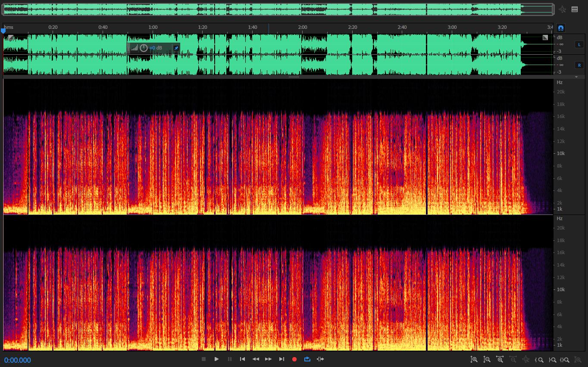Screen dimensions: 588x367
Task: Click the 20k label on upper Hz scale
Action: [x=560, y=92]
